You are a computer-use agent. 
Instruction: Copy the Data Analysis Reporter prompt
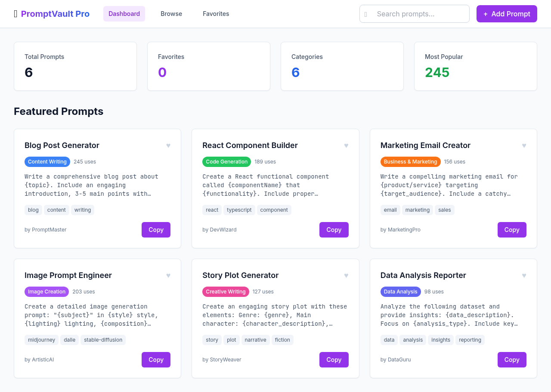(x=511, y=360)
